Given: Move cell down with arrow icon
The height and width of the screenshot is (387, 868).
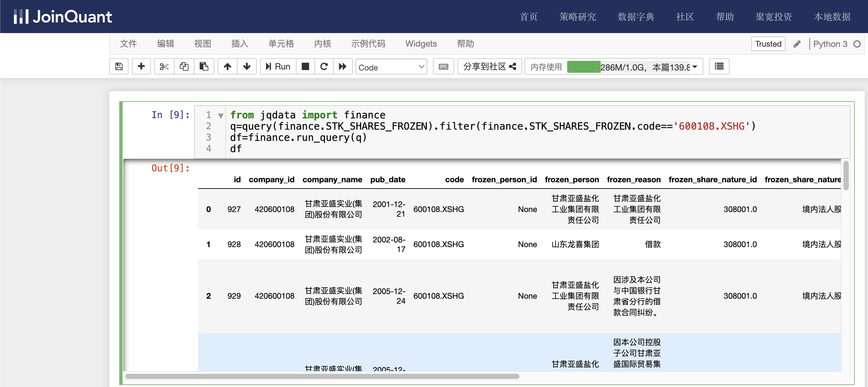Looking at the screenshot, I should [x=247, y=66].
